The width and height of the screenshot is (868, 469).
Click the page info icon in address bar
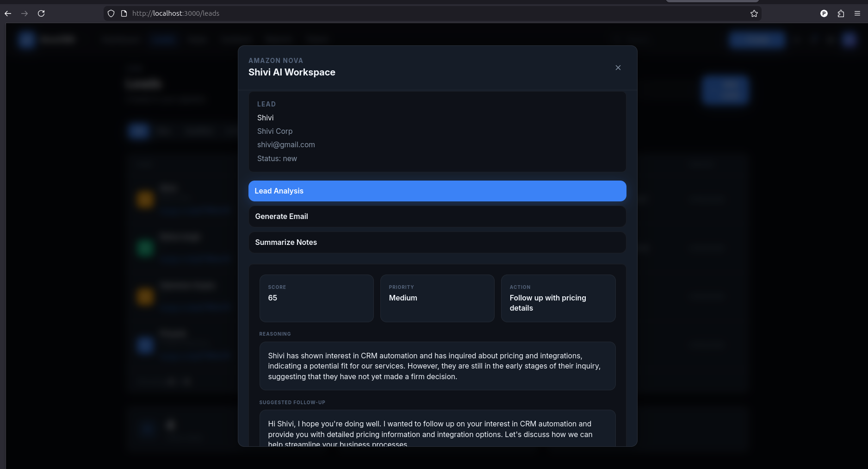(124, 13)
